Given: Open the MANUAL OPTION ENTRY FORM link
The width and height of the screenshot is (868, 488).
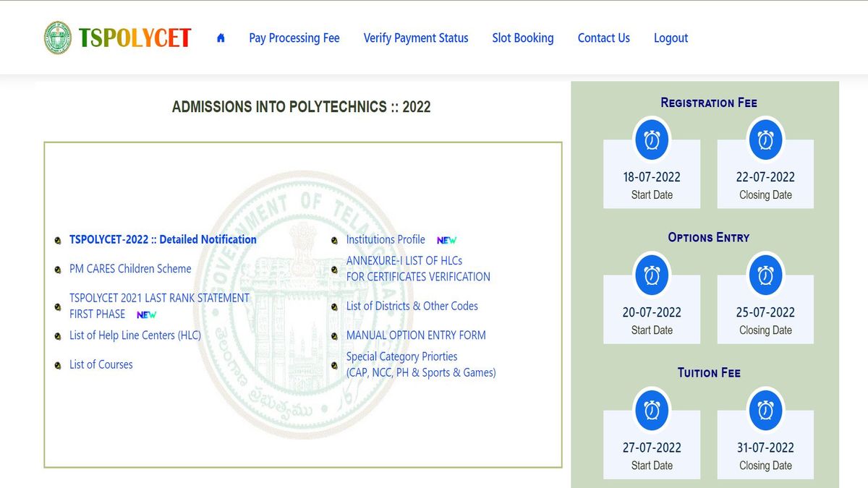Looking at the screenshot, I should pyautogui.click(x=416, y=335).
